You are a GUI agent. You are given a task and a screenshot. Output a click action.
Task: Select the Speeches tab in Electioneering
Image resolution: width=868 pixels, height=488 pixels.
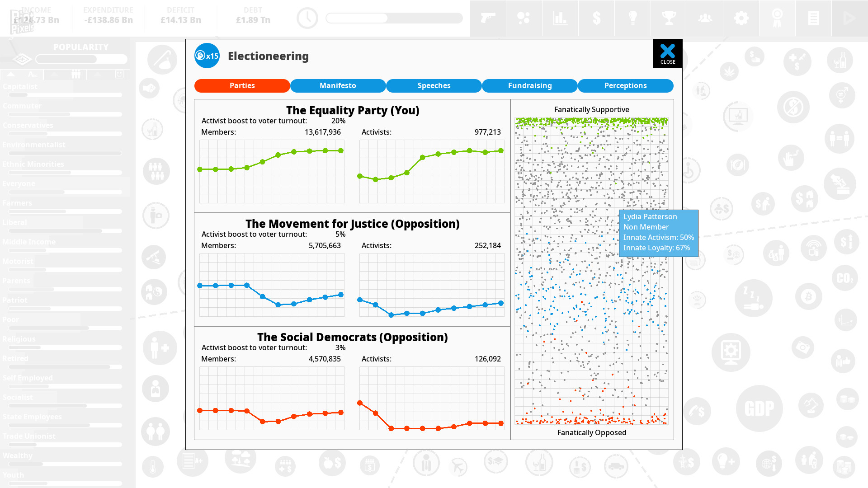pyautogui.click(x=434, y=85)
